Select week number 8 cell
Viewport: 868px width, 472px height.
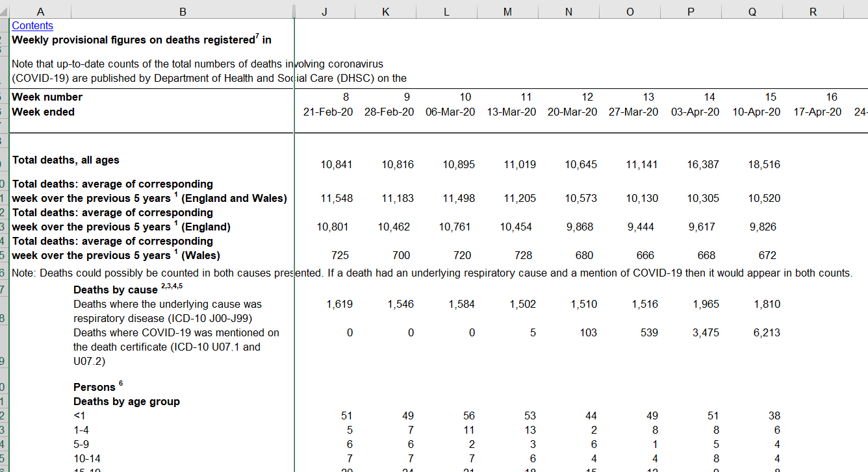coord(346,97)
